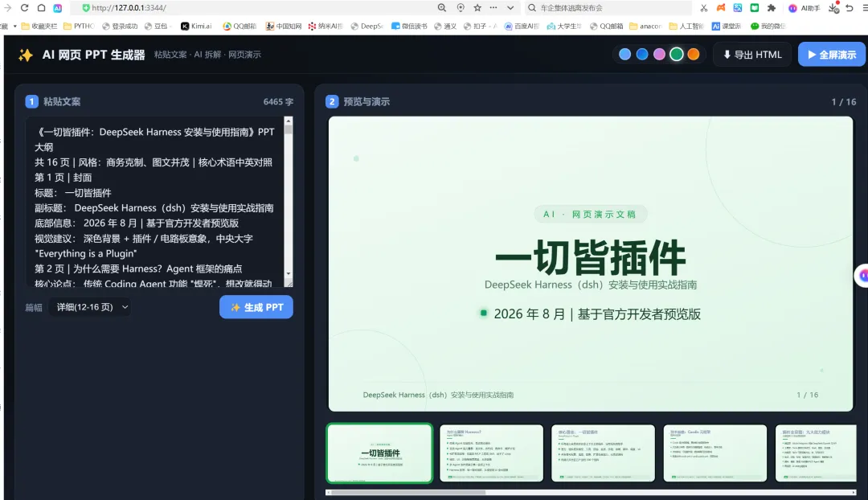
Task: Open the 大学生 bookmark
Action: point(564,26)
